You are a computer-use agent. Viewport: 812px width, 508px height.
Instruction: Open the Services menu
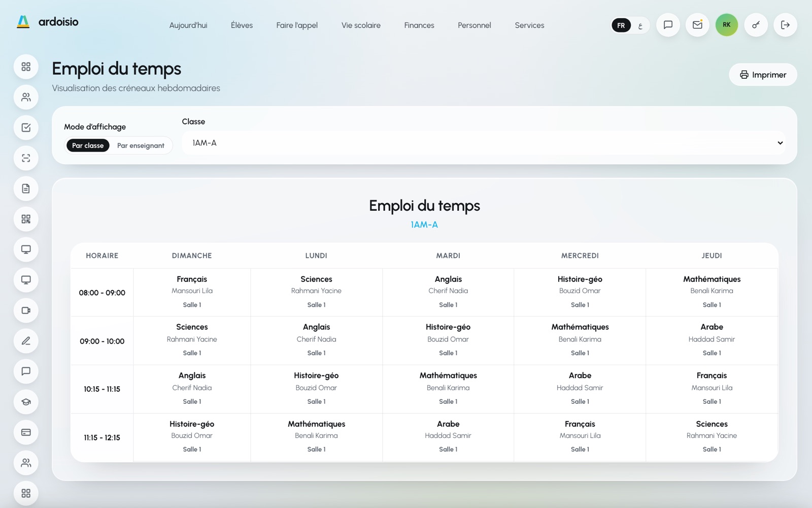pos(529,25)
